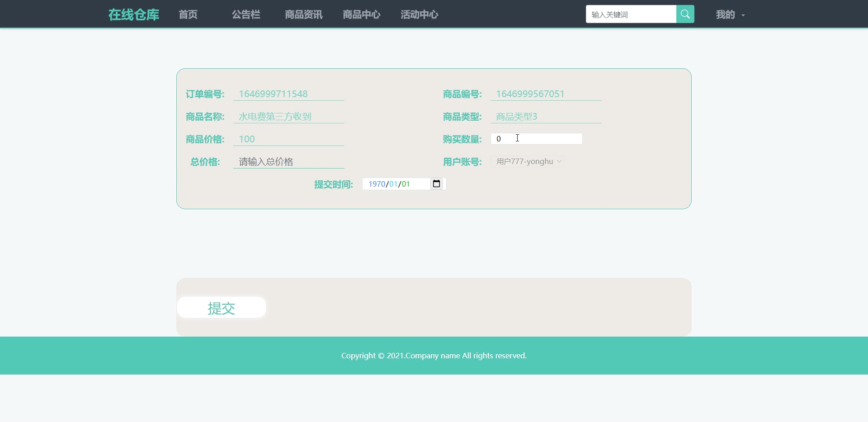Go to 首页 in navigation
The image size is (868, 422).
(x=188, y=15)
